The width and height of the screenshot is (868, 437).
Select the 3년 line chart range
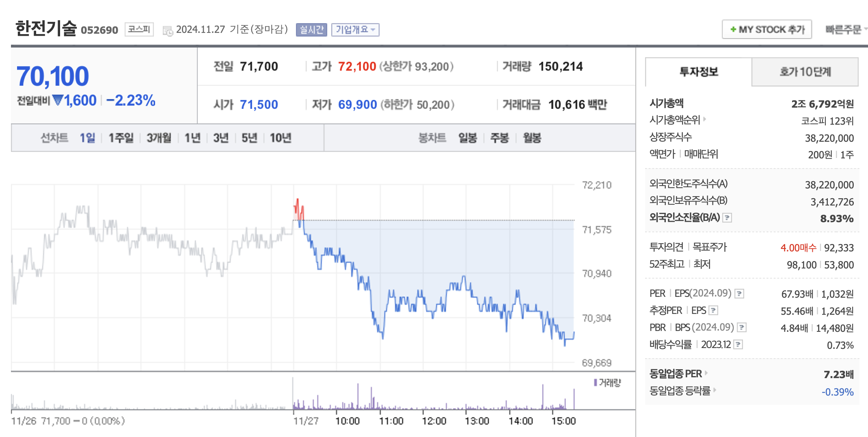221,138
